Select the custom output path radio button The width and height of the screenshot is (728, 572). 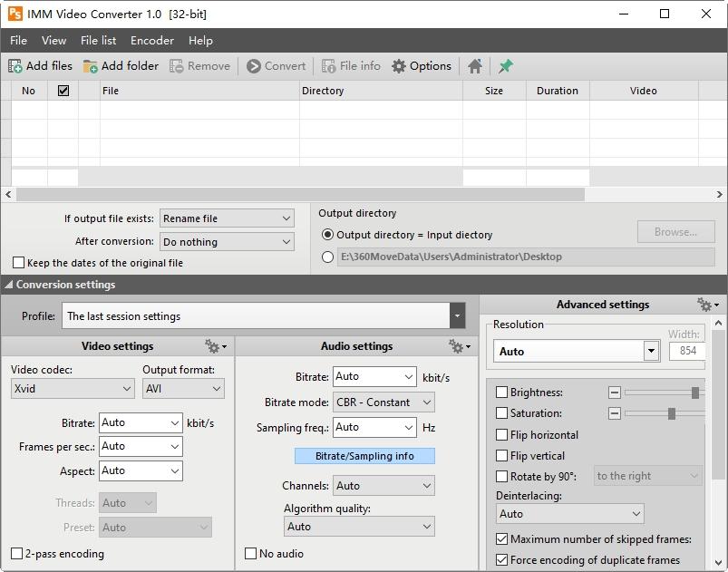[327, 257]
